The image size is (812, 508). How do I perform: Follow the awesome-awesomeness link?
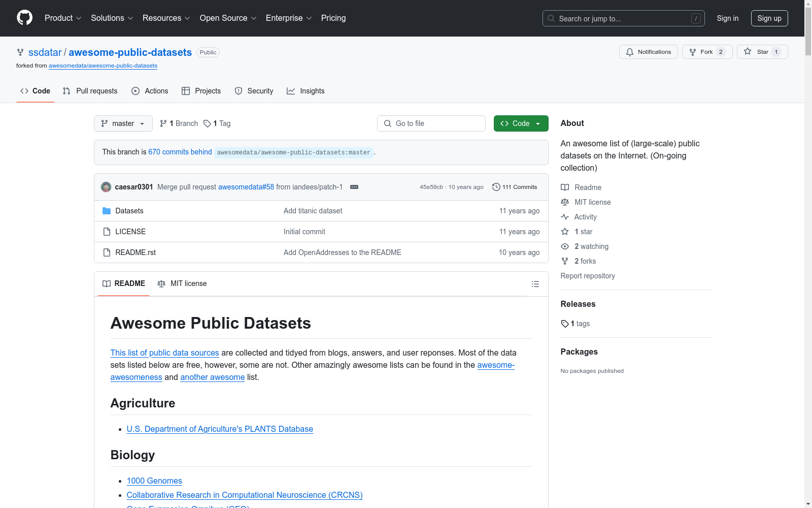point(313,371)
